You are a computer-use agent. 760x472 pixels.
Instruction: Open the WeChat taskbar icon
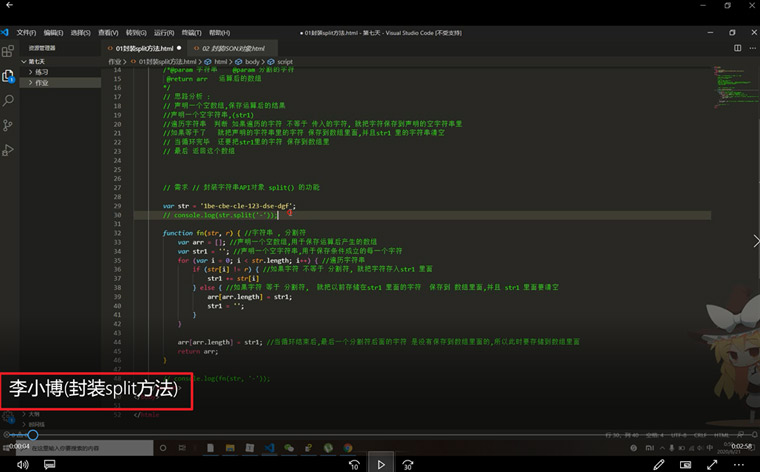(x=289, y=448)
